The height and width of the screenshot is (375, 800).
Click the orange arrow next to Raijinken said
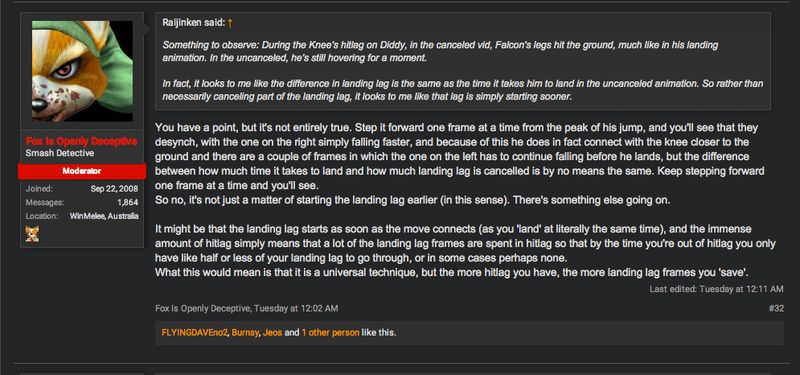pos(230,23)
